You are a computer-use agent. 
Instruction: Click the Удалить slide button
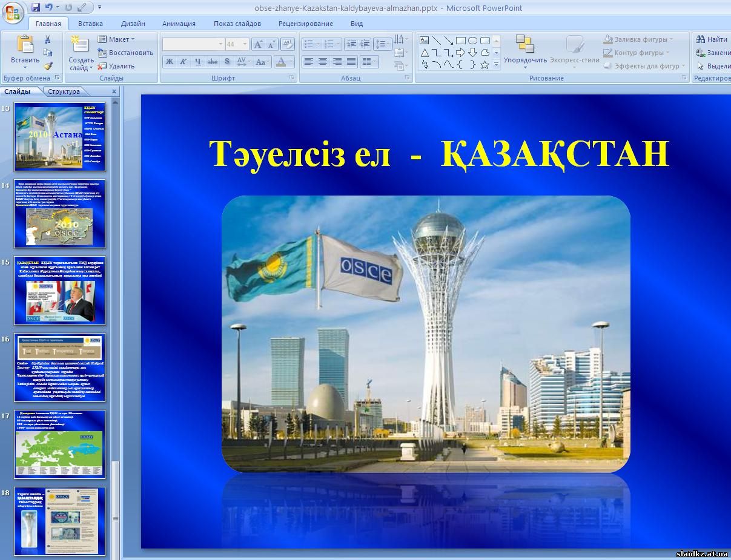117,66
